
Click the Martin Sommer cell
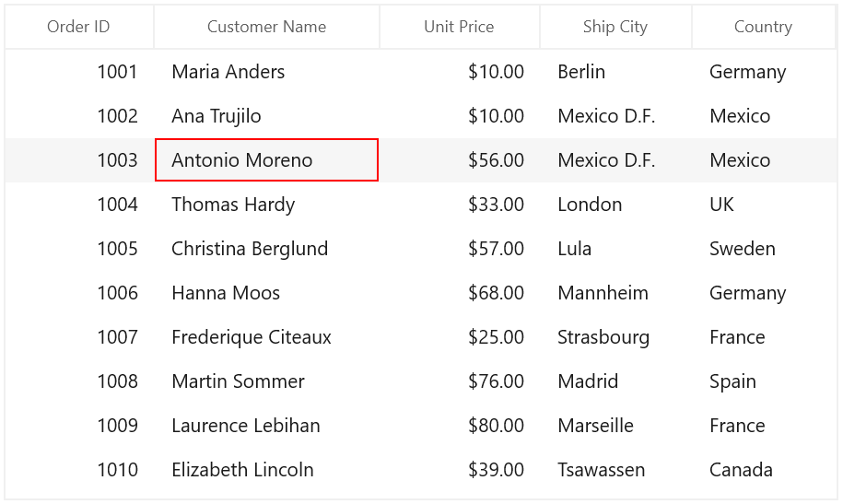click(x=266, y=381)
